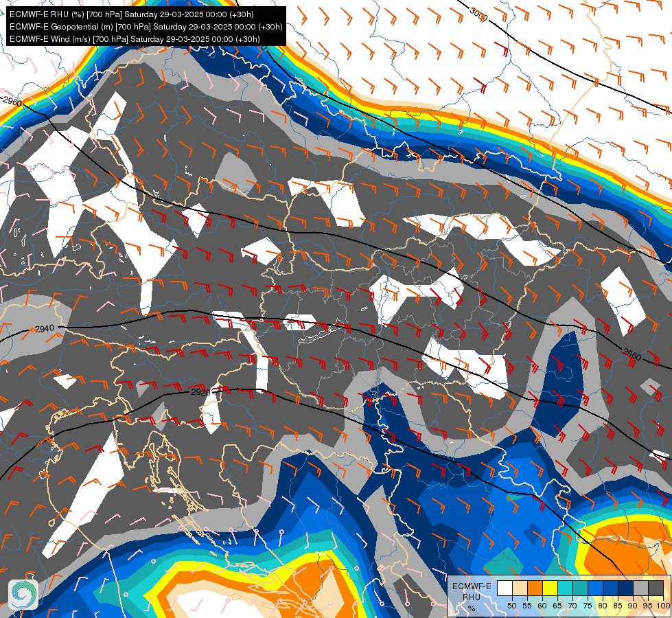The height and width of the screenshot is (618, 672).
Task: Click the beige 50-55 legend swatch
Action: coord(520,588)
